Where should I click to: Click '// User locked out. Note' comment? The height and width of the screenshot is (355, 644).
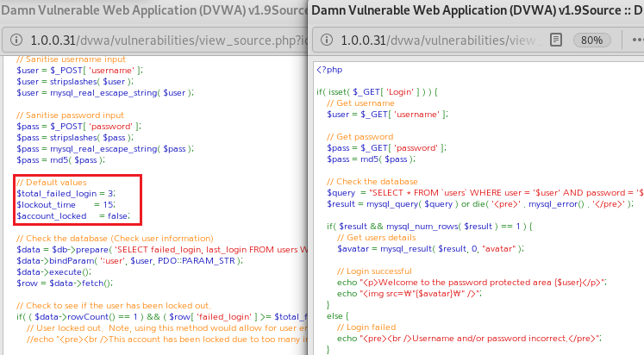click(167, 328)
